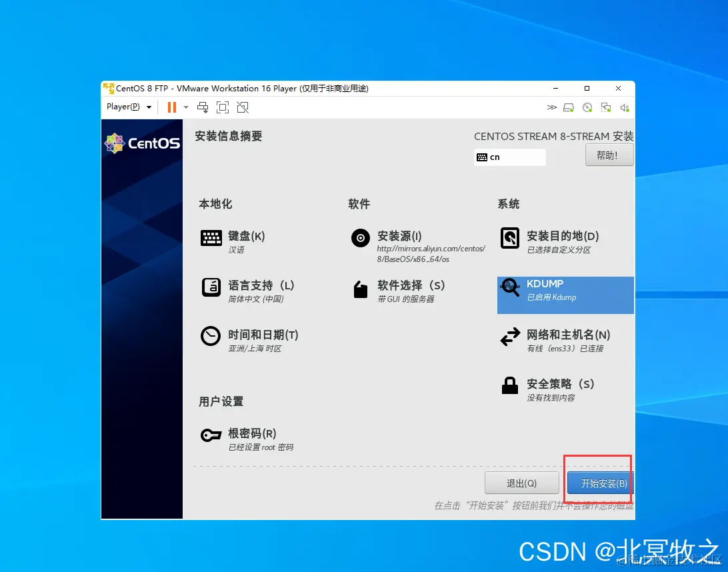Open 网络和主机名(N) option
The image size is (728, 572).
pyautogui.click(x=568, y=335)
